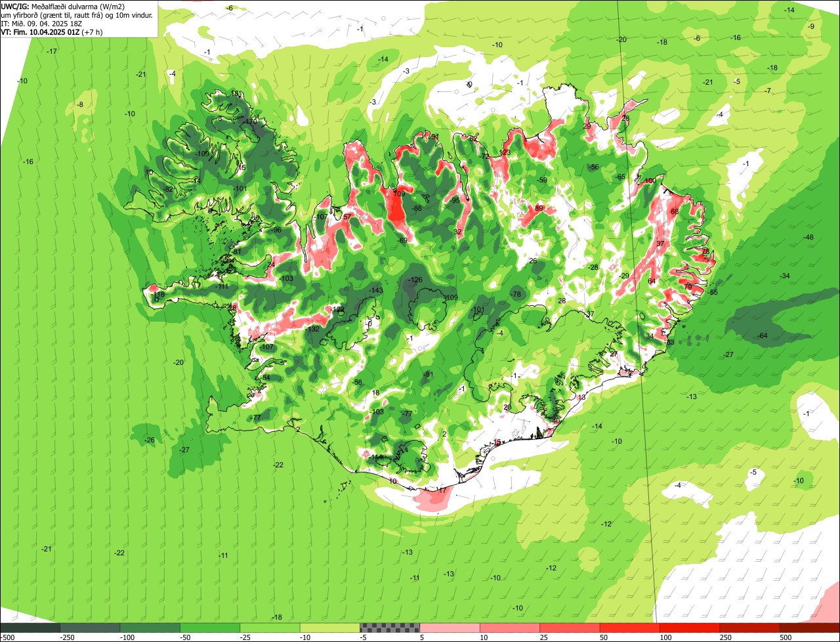Image resolution: width=840 pixels, height=642 pixels.
Task: Click the -17 value near the header box
Action: click(x=52, y=51)
